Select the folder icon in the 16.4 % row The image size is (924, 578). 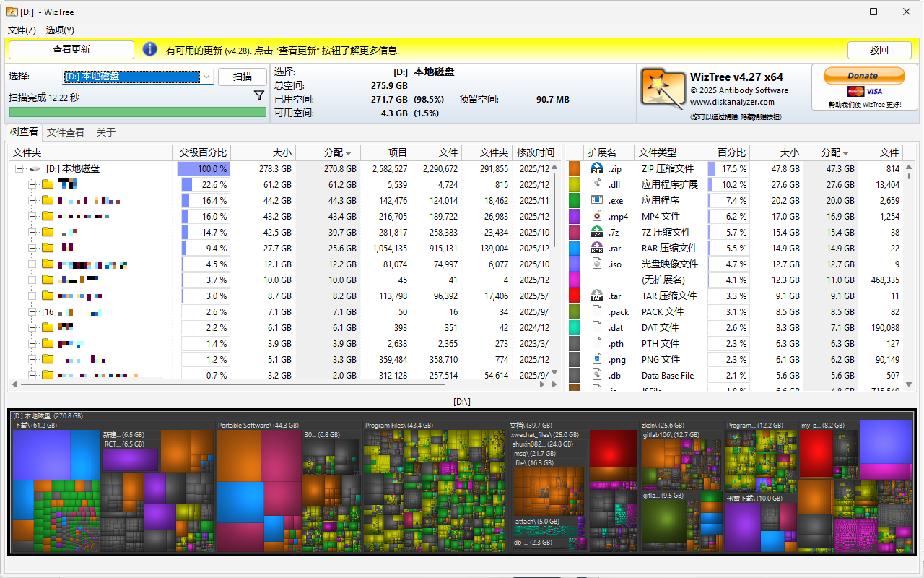click(48, 200)
